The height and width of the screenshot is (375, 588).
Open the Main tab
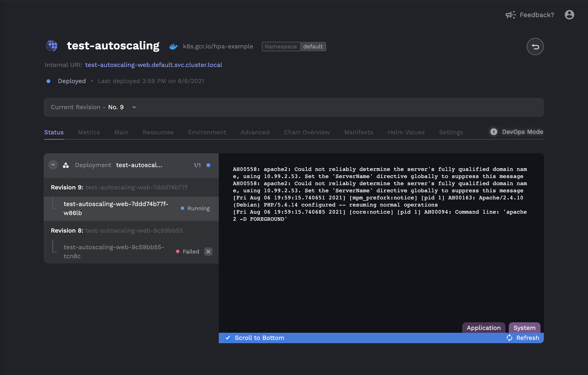tap(121, 132)
